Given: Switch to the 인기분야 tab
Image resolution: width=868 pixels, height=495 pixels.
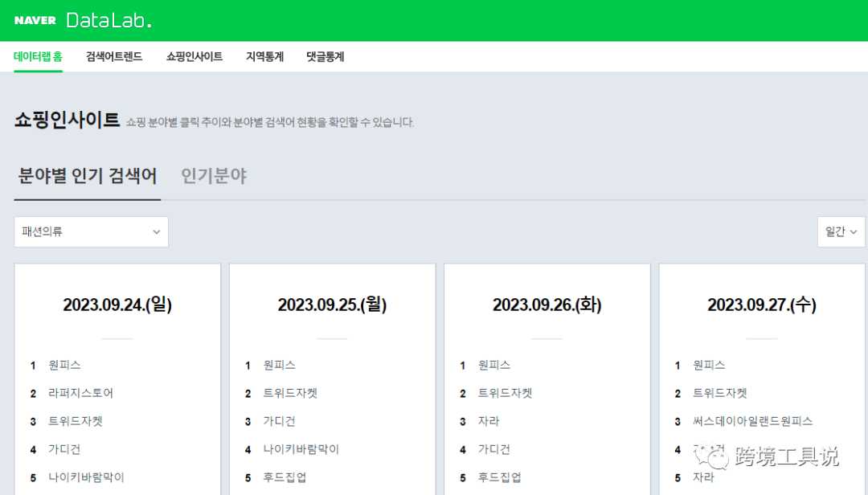Looking at the screenshot, I should [214, 176].
